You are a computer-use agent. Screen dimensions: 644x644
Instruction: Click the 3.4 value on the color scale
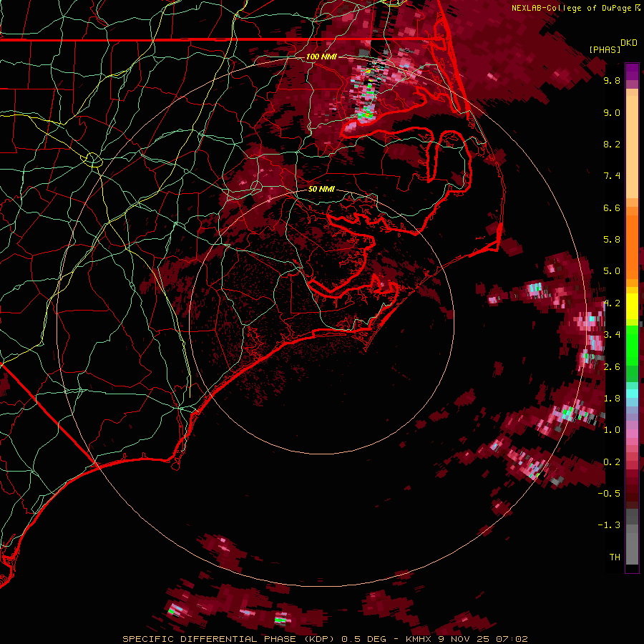click(612, 335)
